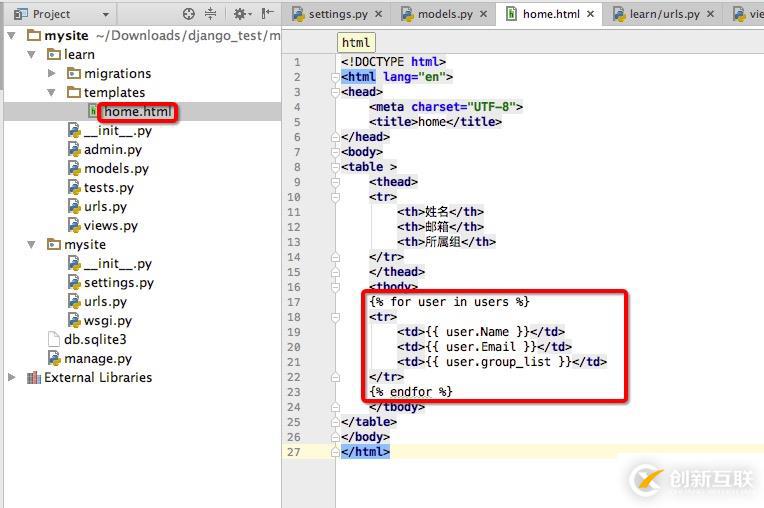The width and height of the screenshot is (764, 508).
Task: Open the Project panel settings gear
Action: coord(240,14)
